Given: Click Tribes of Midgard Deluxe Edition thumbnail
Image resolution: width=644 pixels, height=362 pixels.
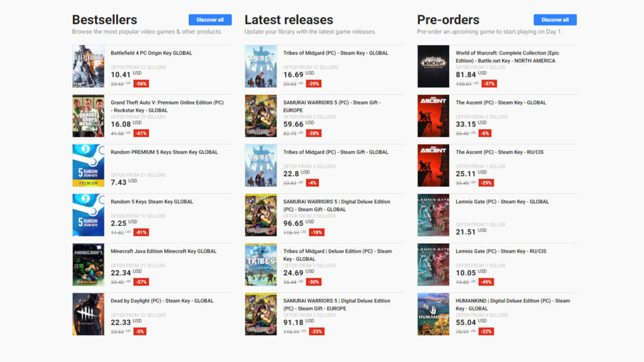Looking at the screenshot, I should [x=261, y=265].
